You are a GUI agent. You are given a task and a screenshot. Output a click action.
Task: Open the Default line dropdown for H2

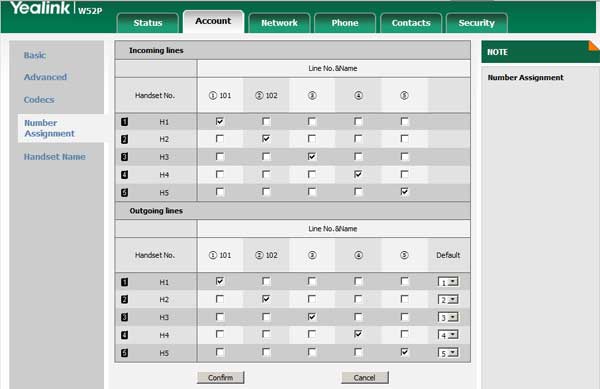(448, 300)
